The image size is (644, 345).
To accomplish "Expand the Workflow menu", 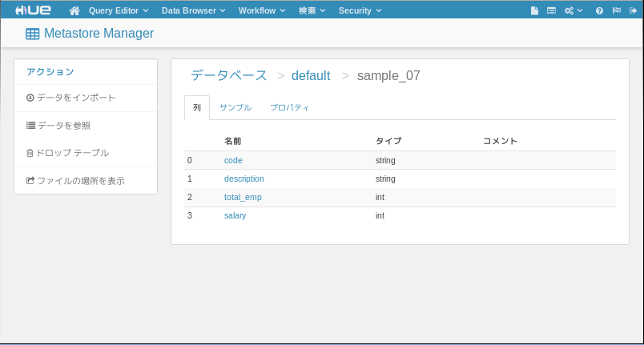I will [262, 10].
